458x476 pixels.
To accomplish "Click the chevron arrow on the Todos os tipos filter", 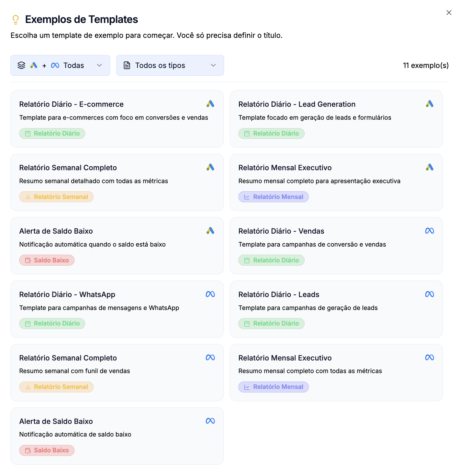I will pyautogui.click(x=213, y=65).
